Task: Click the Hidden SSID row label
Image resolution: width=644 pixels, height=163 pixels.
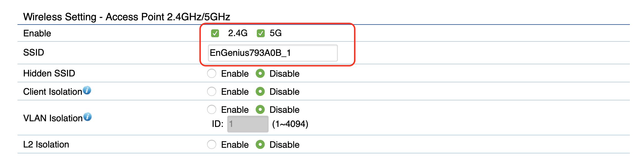Action: [49, 73]
